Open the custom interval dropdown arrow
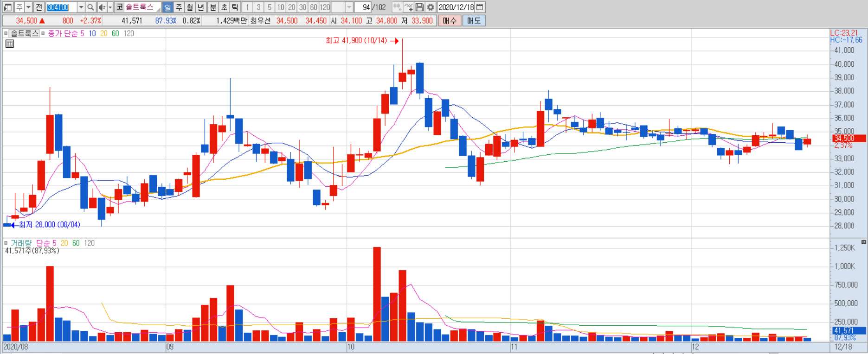Screen dimensions: 868x354 [x=349, y=7]
